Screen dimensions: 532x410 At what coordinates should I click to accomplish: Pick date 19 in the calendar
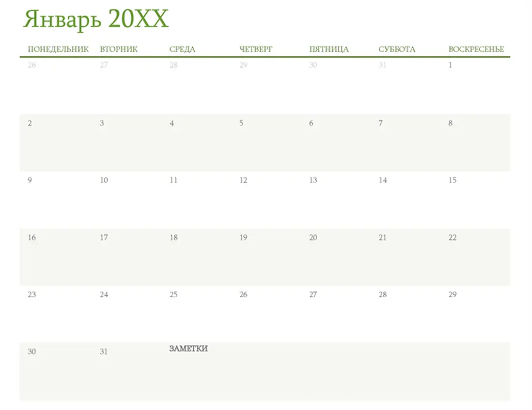tap(243, 238)
